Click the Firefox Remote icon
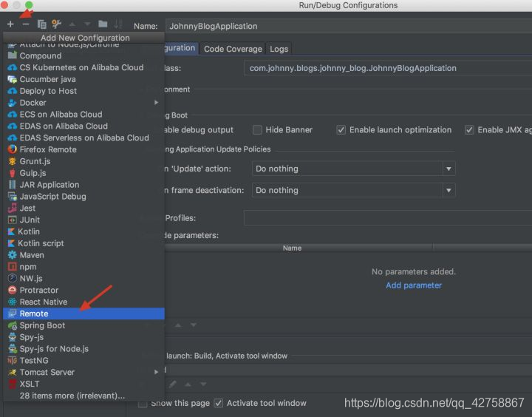 point(13,149)
